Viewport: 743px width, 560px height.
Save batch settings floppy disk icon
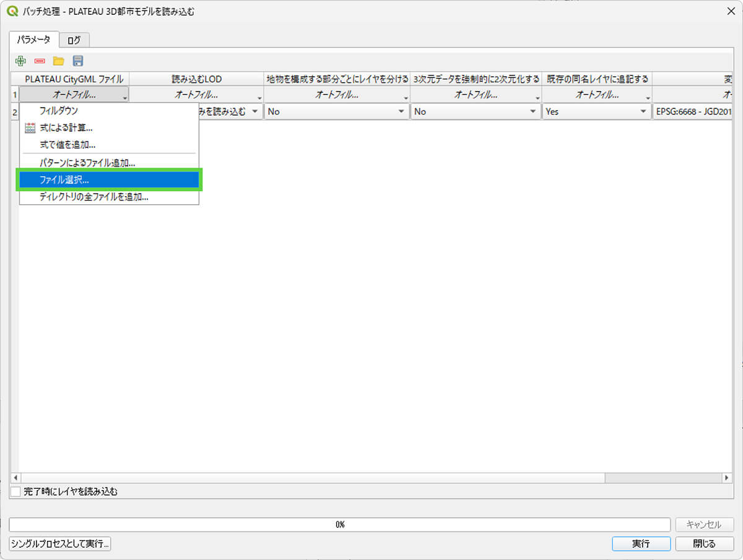click(x=78, y=61)
